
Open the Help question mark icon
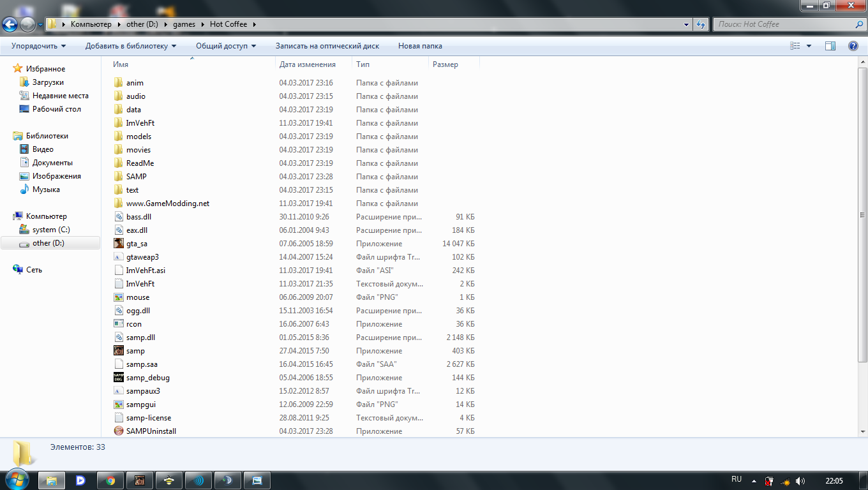coord(853,46)
